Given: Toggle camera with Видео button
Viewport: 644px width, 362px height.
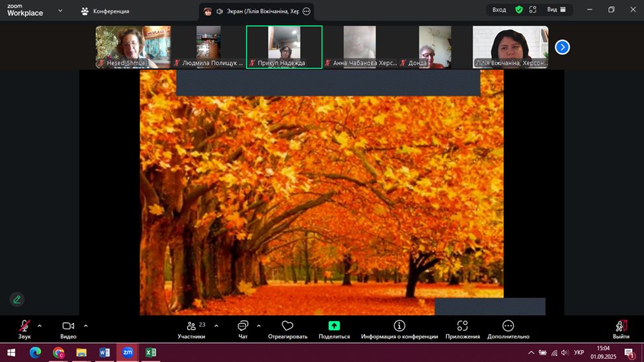Looking at the screenshot, I should click(x=68, y=328).
